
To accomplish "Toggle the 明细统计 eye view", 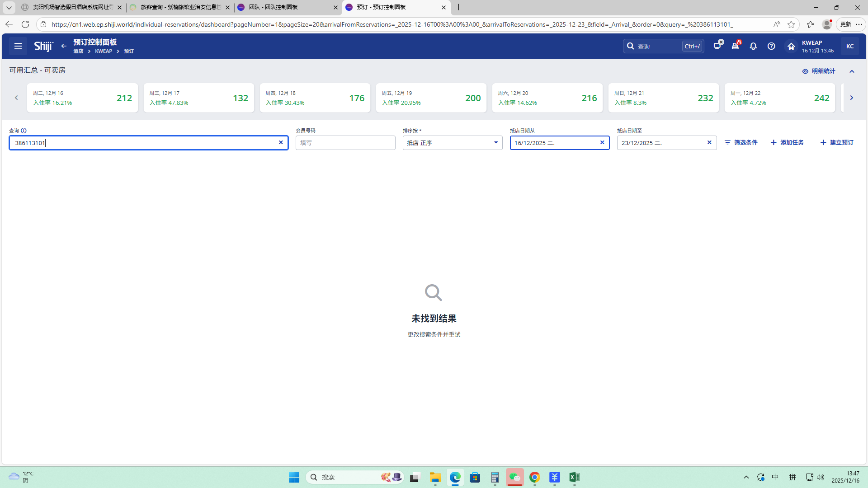I will pos(818,71).
